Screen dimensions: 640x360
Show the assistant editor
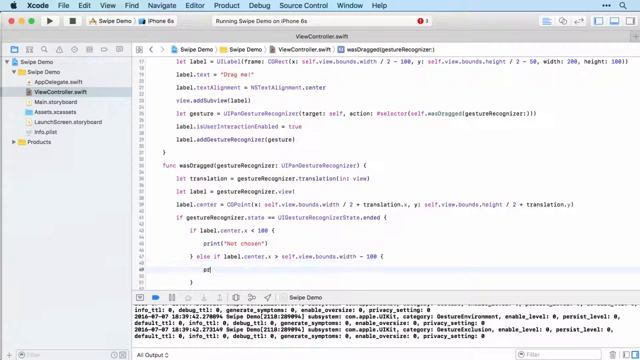coord(563,21)
